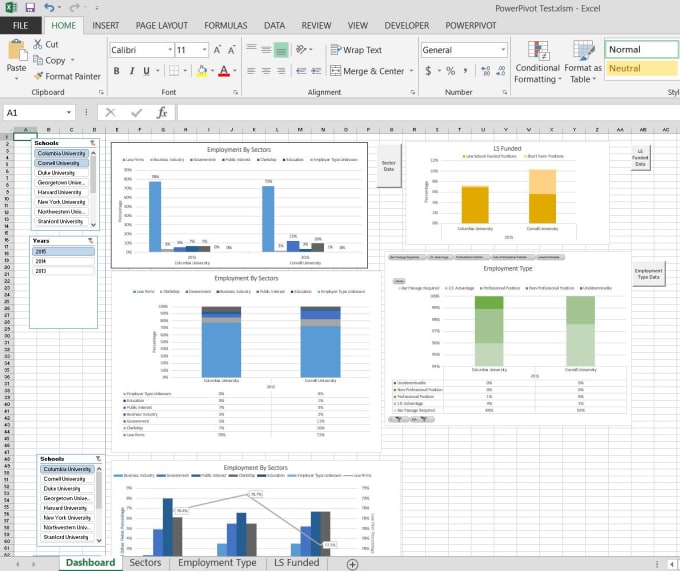This screenshot has width=680, height=571.
Task: Click the Sector Data button
Action: click(389, 166)
